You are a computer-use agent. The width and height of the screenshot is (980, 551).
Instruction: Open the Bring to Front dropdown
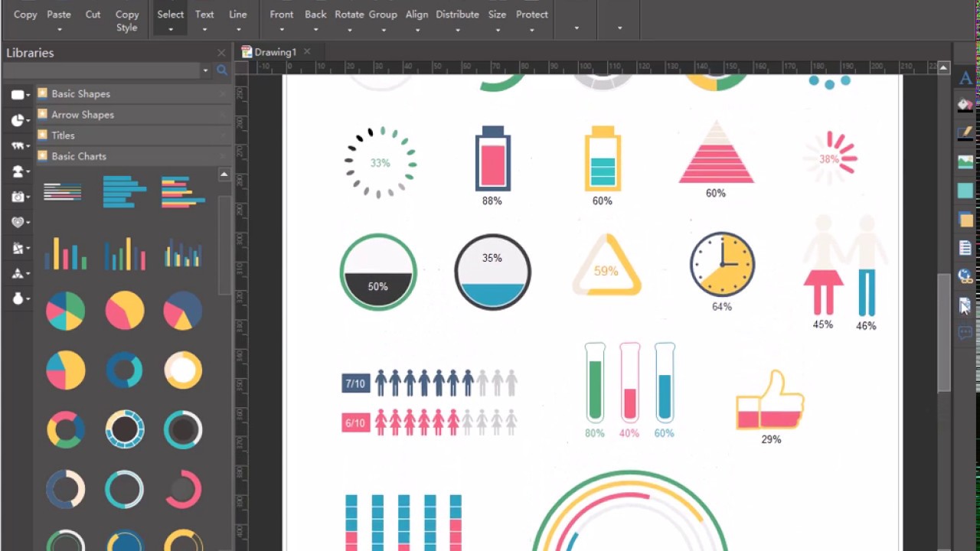(x=282, y=29)
